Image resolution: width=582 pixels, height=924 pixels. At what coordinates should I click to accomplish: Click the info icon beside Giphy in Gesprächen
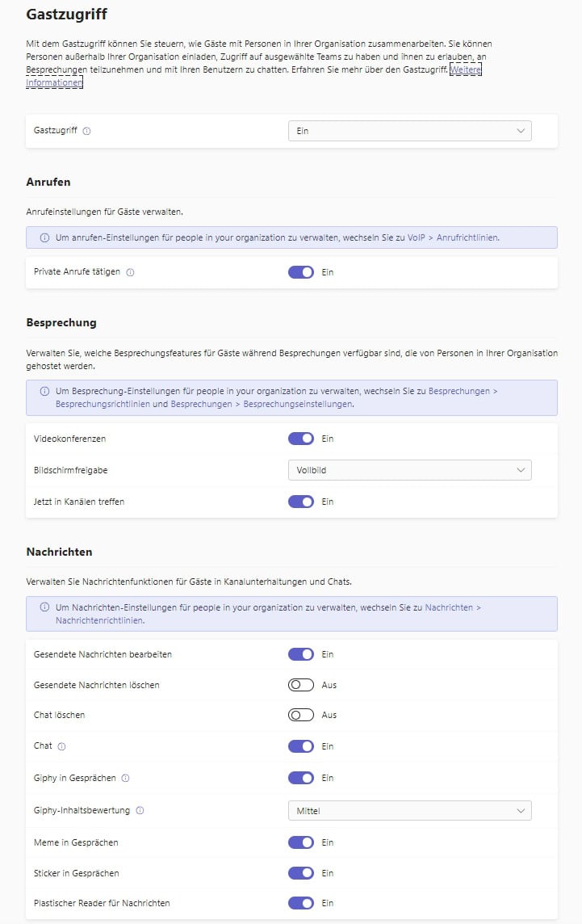tap(124, 778)
